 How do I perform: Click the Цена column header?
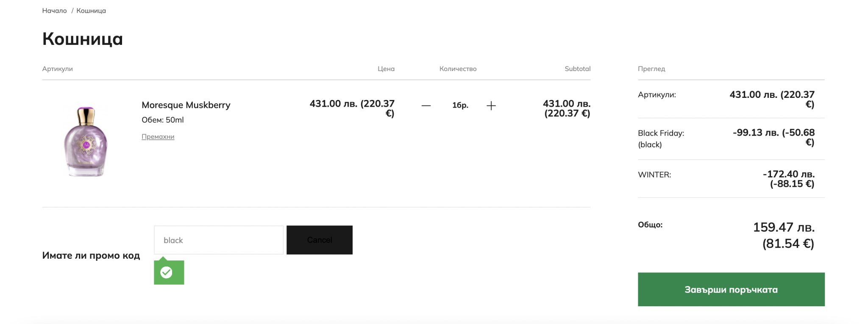coord(386,69)
